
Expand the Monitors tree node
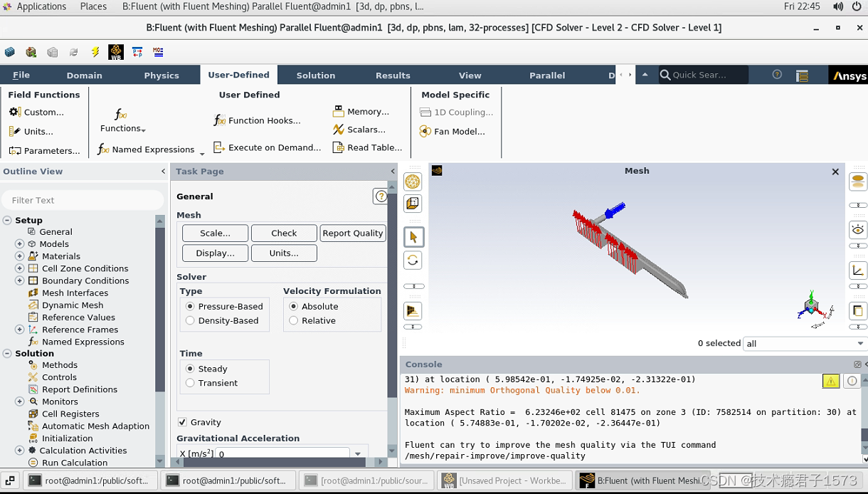point(18,401)
